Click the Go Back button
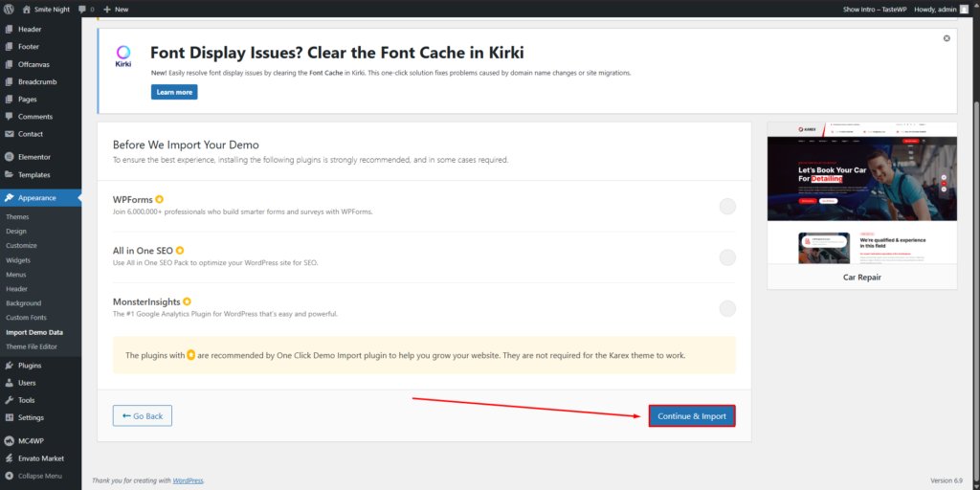The height and width of the screenshot is (490, 980). coord(143,416)
